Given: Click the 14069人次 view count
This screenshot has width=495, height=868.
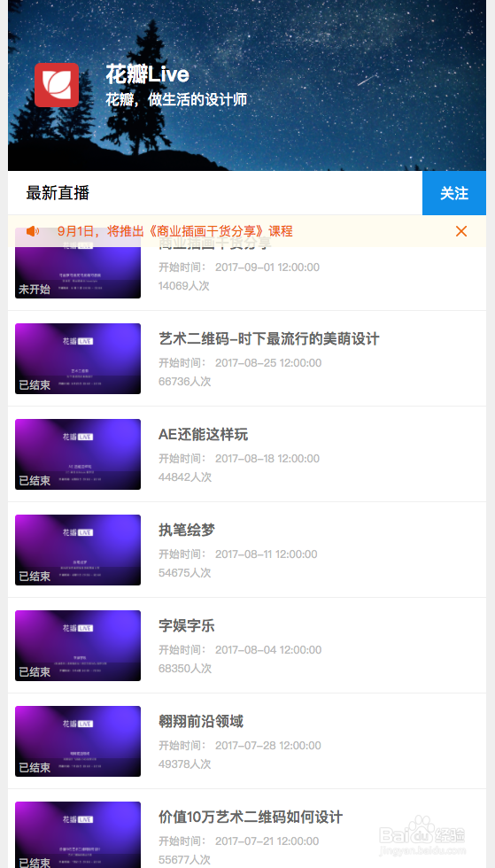Looking at the screenshot, I should 184,285.
